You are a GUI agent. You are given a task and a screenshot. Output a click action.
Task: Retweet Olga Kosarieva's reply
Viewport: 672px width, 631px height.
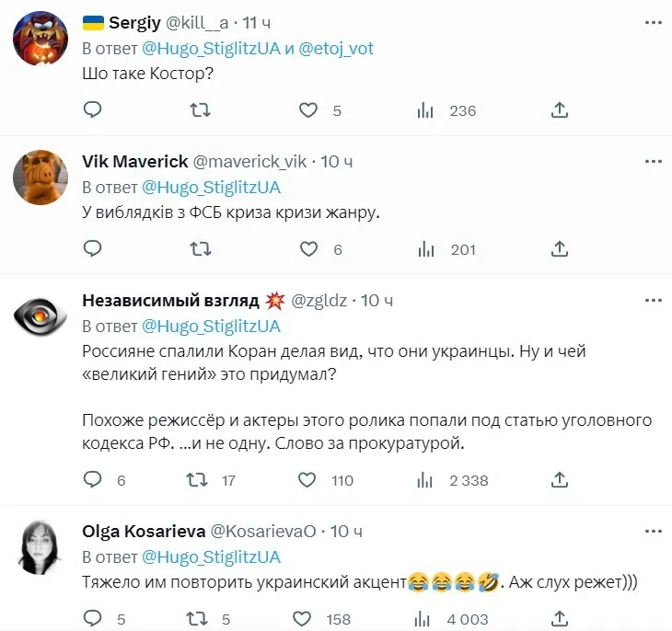click(197, 619)
